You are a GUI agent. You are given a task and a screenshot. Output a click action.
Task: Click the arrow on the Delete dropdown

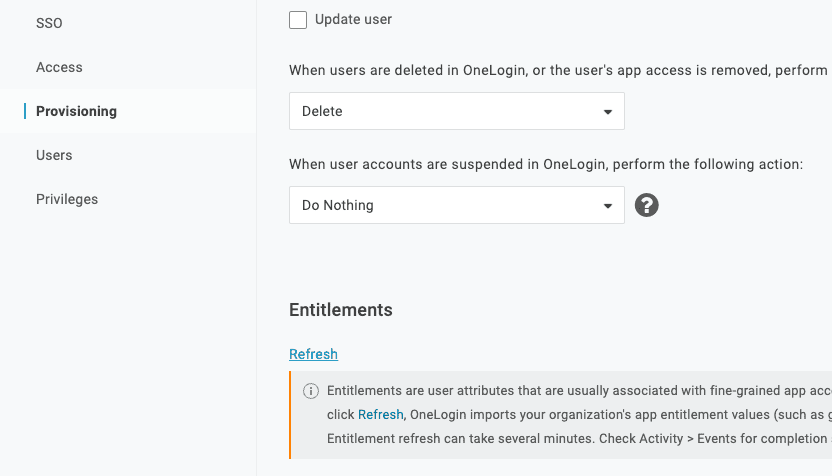pyautogui.click(x=607, y=112)
